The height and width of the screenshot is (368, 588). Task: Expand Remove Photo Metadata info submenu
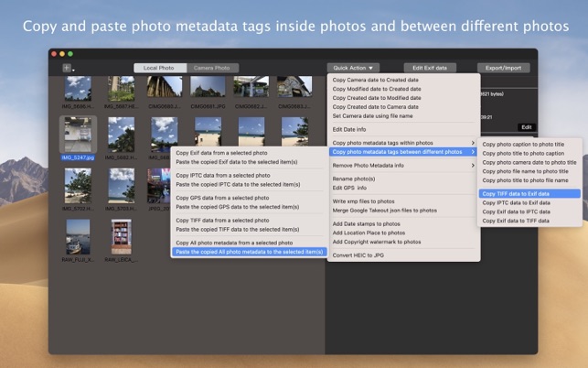click(x=403, y=166)
